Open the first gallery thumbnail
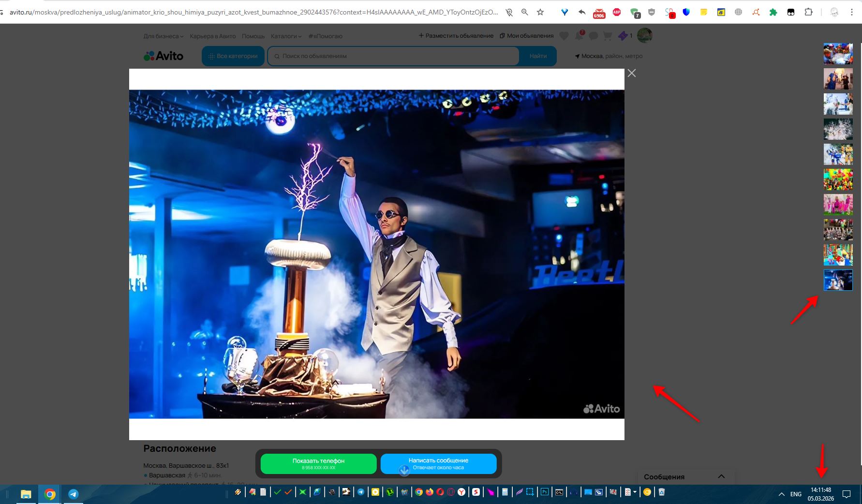The image size is (862, 504). tap(838, 54)
